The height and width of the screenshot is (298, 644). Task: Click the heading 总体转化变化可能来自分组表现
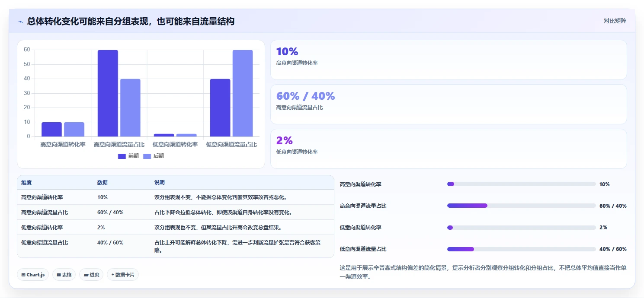pyautogui.click(x=131, y=21)
